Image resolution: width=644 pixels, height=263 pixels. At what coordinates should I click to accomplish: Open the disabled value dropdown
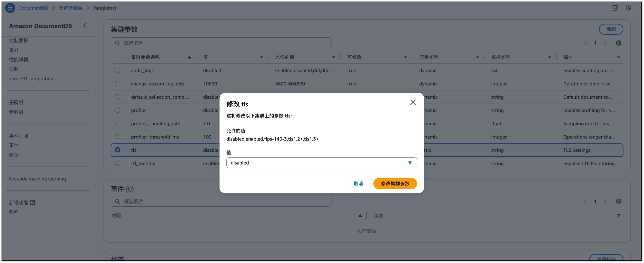click(x=321, y=163)
